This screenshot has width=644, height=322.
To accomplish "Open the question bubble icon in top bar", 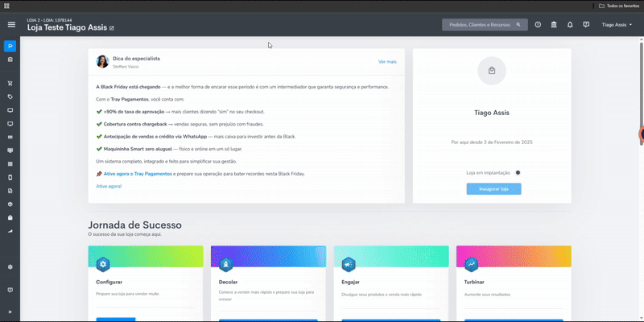I will coord(586,25).
